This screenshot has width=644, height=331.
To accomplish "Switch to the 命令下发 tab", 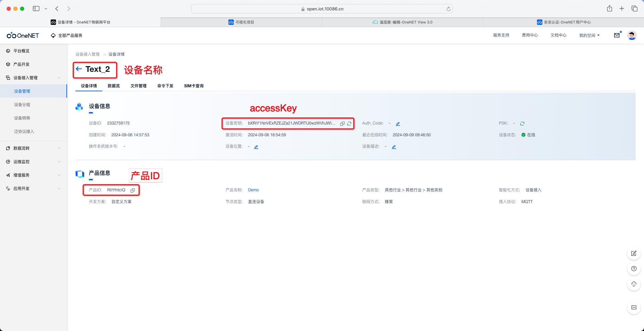I will point(165,86).
